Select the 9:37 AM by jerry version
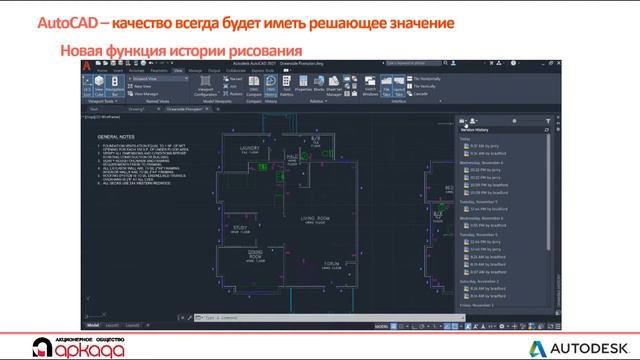The width and height of the screenshot is (640, 360). click(481, 146)
